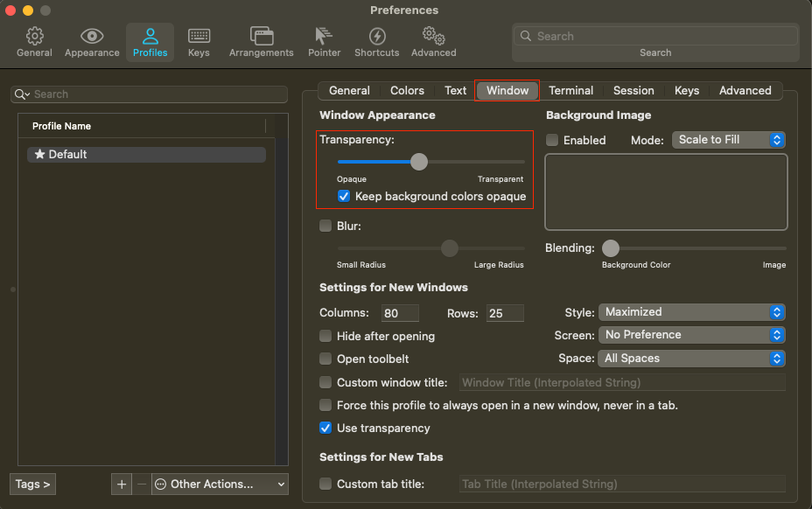Open the Mode Scale to Fill dropdown
The height and width of the screenshot is (509, 812).
(x=729, y=140)
